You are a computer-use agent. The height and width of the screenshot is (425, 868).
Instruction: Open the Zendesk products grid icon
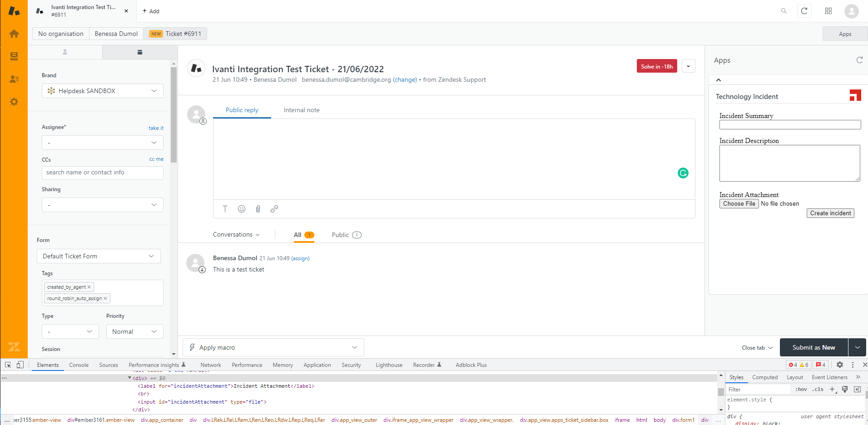[x=828, y=11]
